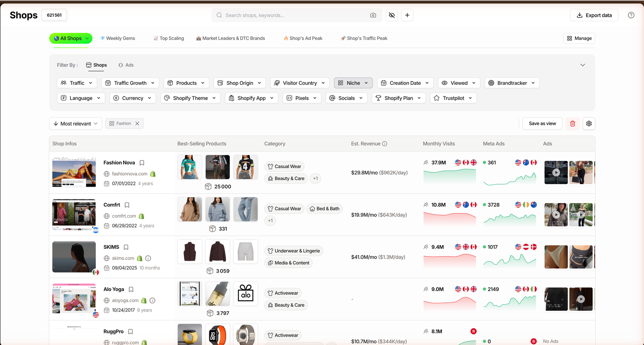The width and height of the screenshot is (644, 345).
Task: Click the plus icon next to search
Action: click(407, 15)
